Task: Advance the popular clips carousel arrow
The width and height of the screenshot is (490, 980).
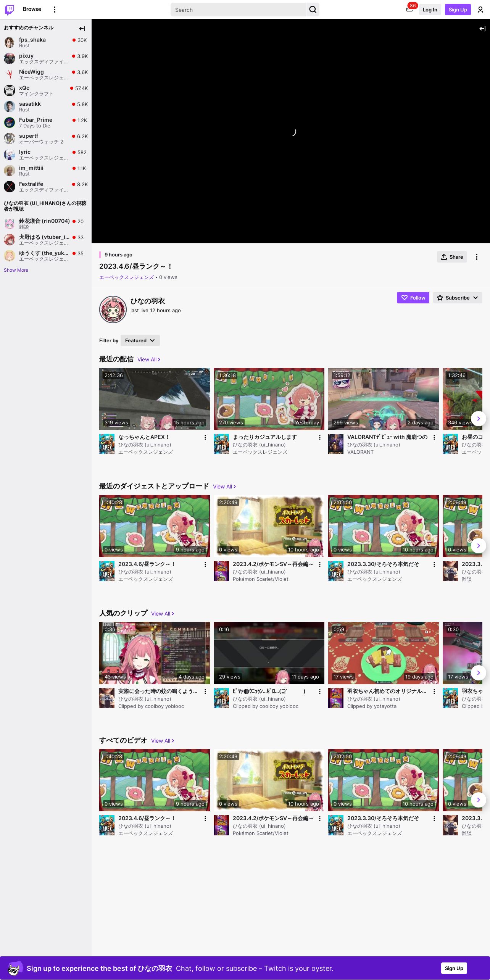Action: 479,673
